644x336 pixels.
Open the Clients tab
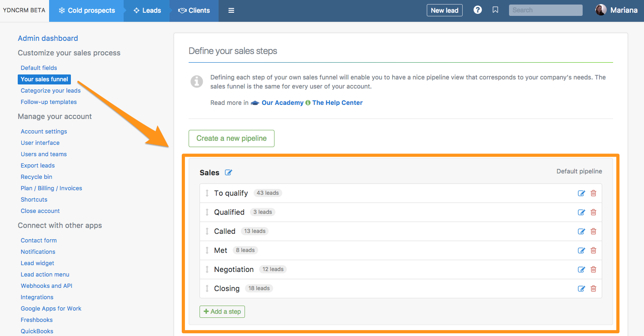pyautogui.click(x=194, y=10)
